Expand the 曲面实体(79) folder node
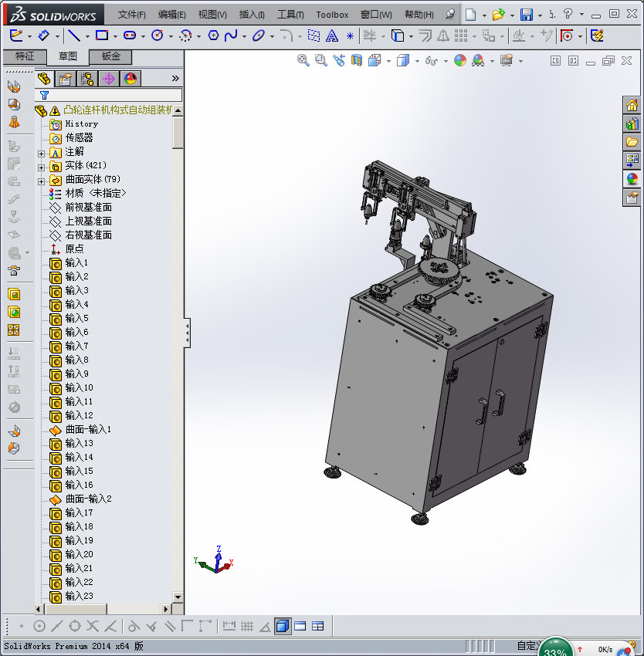This screenshot has width=644, height=656. 41,181
